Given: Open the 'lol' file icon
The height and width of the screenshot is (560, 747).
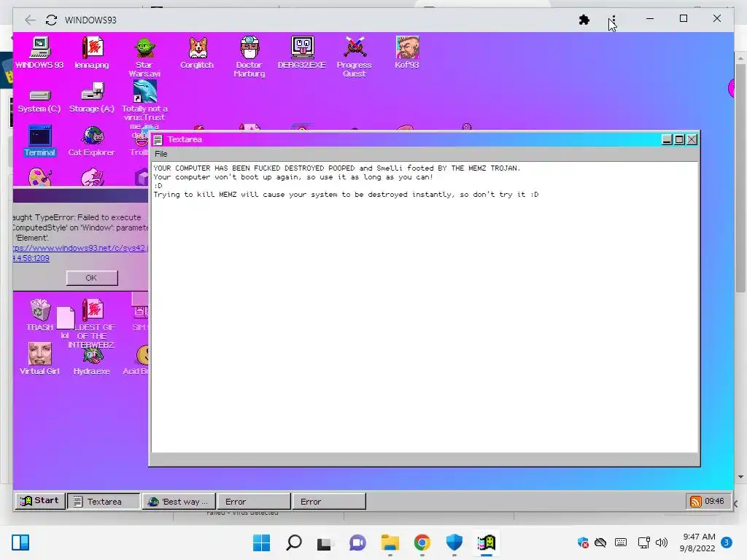Looking at the screenshot, I should 65,323.
